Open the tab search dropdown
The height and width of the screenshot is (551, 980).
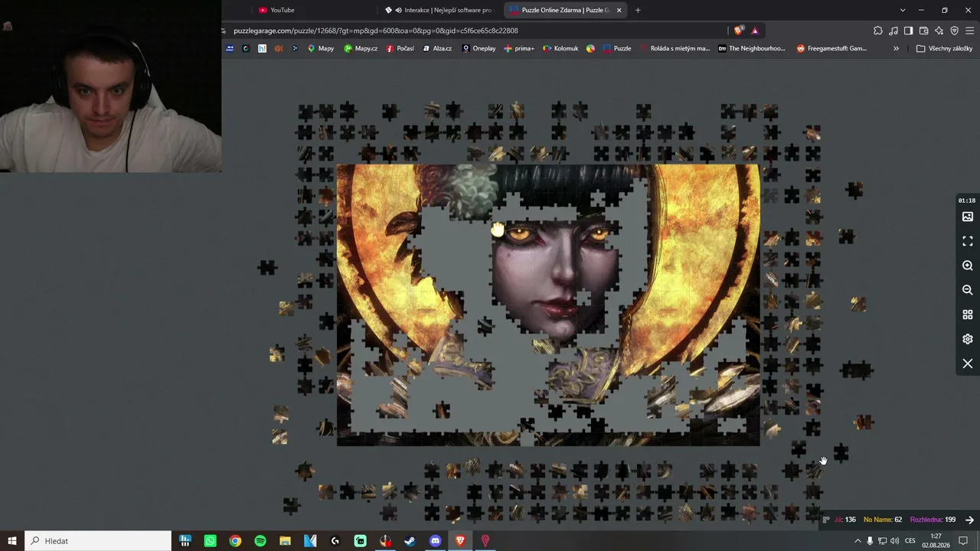coord(903,10)
